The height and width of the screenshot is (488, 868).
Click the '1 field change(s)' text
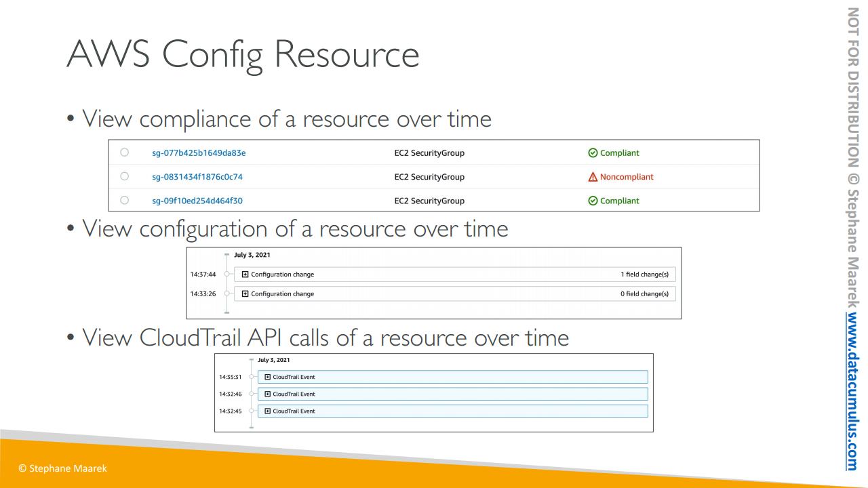point(644,274)
